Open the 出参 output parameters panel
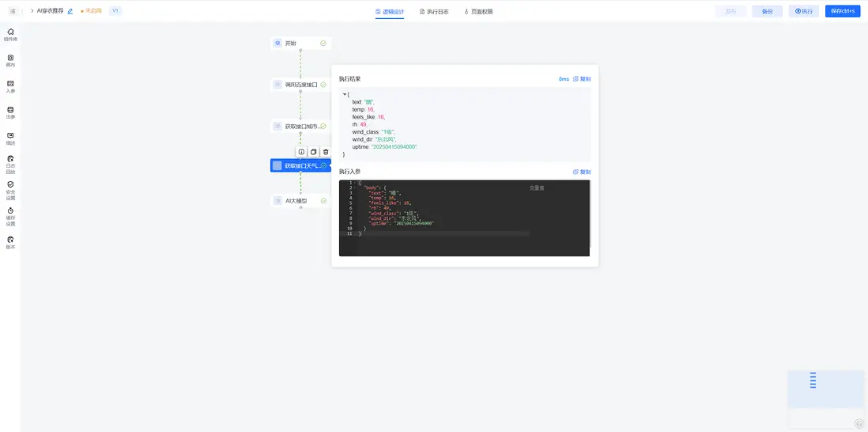The width and height of the screenshot is (868, 432). [10, 112]
